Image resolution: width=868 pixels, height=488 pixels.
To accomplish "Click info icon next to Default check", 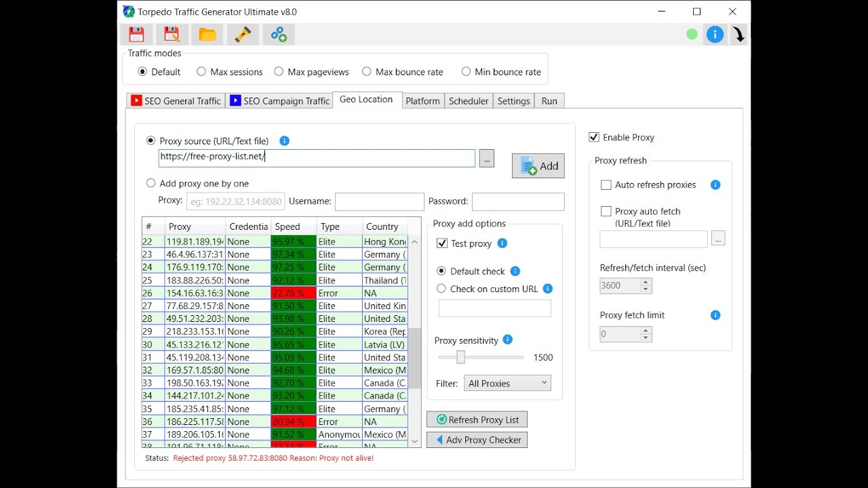I will point(515,271).
